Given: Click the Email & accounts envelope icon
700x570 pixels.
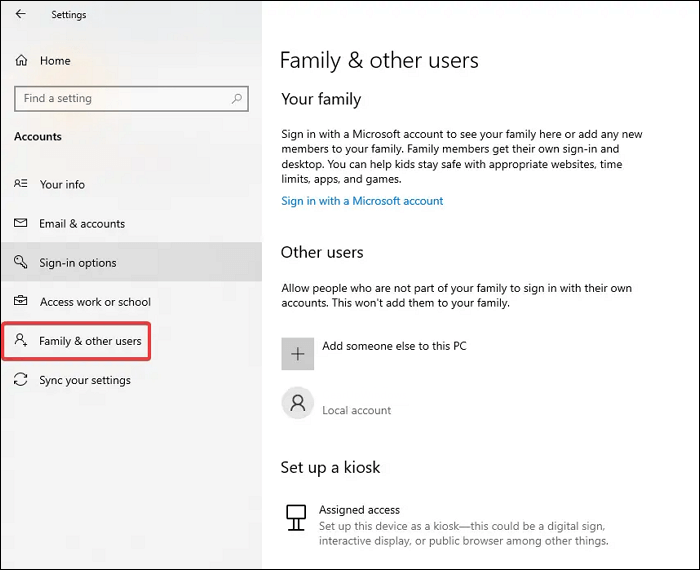Looking at the screenshot, I should (21, 223).
